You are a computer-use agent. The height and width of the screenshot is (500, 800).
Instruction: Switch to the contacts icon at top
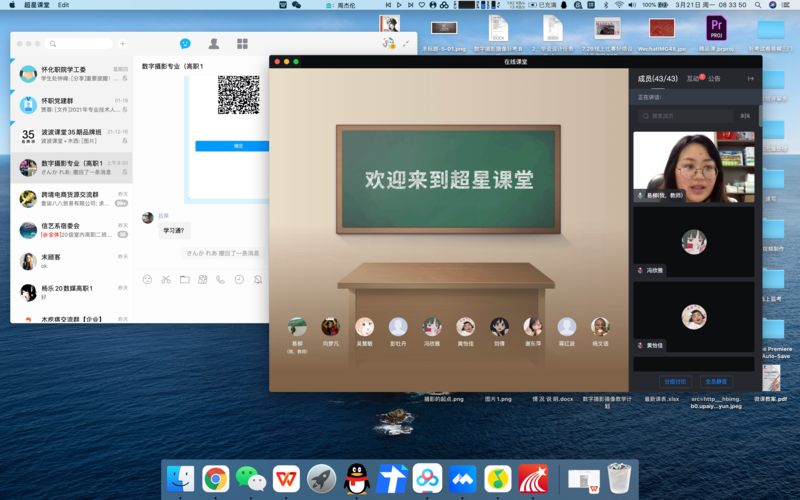[213, 44]
